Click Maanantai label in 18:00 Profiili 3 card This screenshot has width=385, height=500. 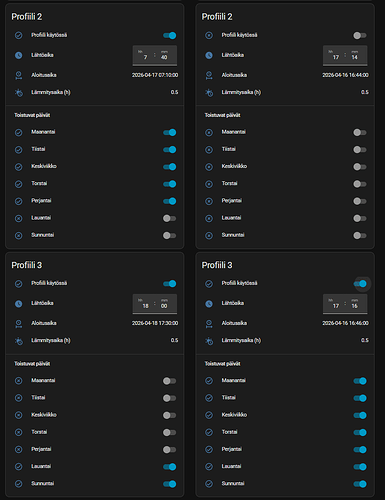click(43, 380)
